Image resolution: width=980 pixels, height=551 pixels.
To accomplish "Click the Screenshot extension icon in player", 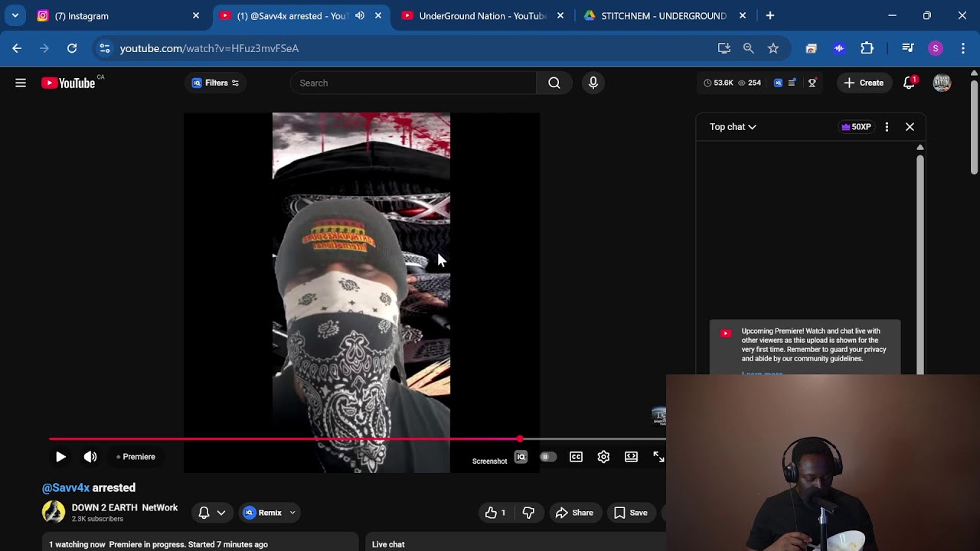I will 521,457.
